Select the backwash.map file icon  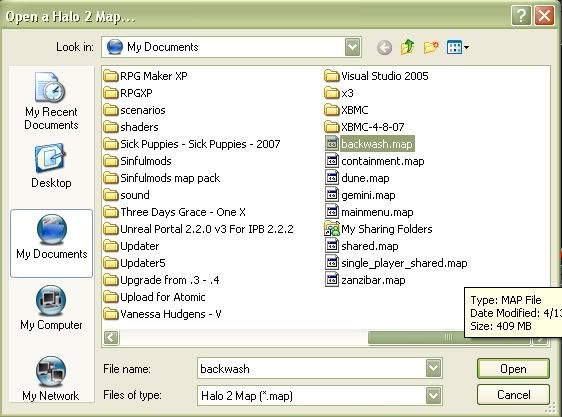(332, 143)
